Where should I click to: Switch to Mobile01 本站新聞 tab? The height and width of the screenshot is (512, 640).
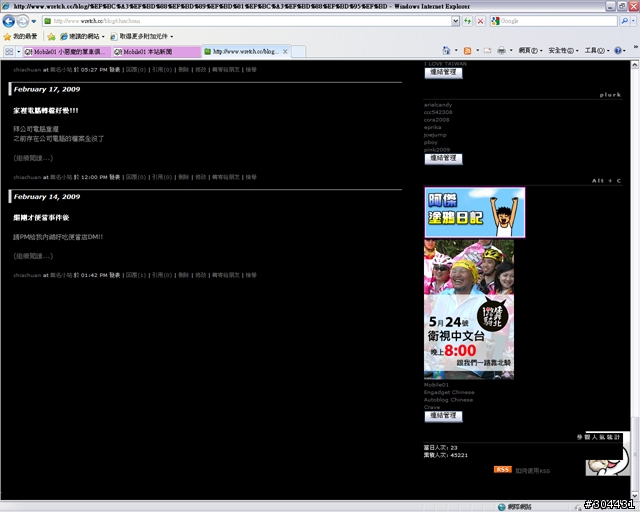(x=156, y=51)
